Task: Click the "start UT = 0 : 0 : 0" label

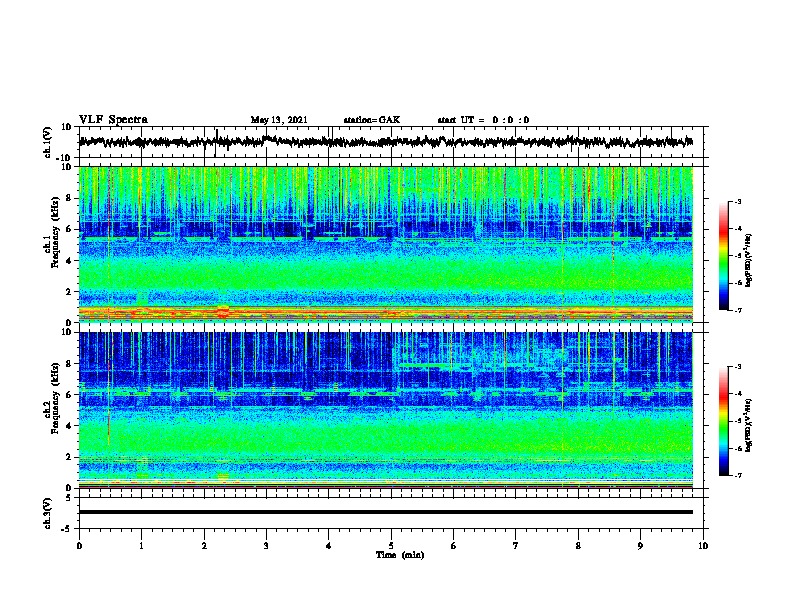Action: coord(483,120)
